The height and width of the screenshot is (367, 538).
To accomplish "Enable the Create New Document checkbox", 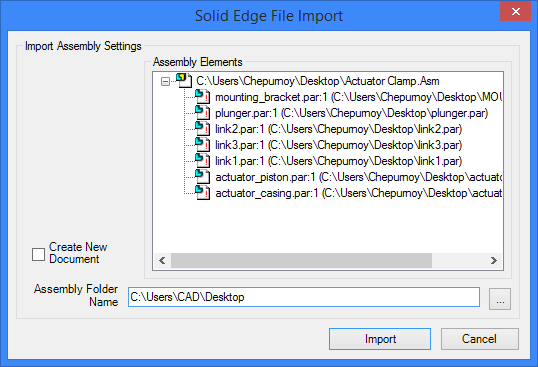I will click(38, 254).
